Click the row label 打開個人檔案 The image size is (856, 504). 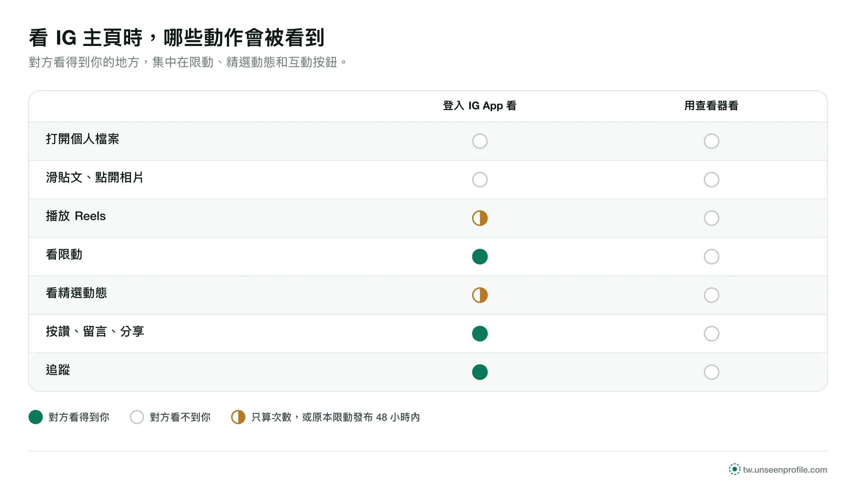[82, 139]
